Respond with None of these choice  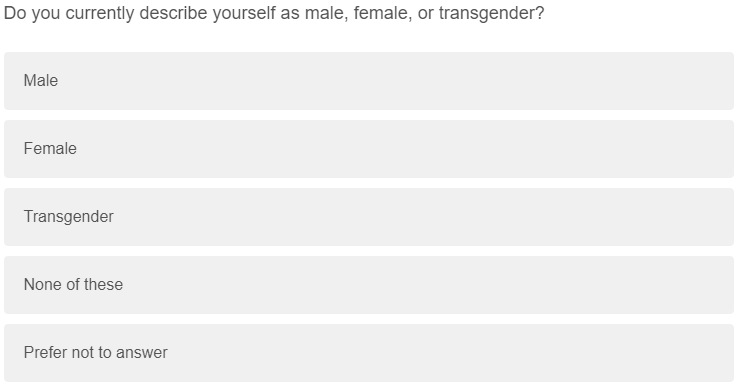point(369,285)
